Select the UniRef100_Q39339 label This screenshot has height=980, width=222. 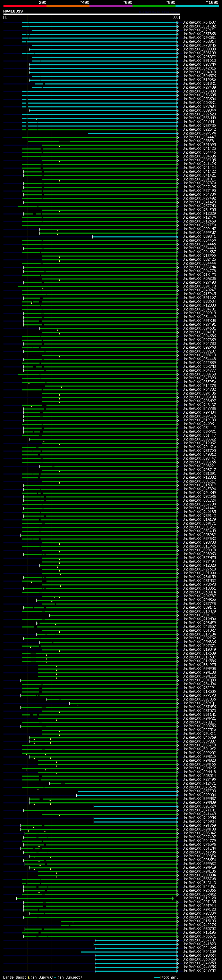tap(199, 49)
